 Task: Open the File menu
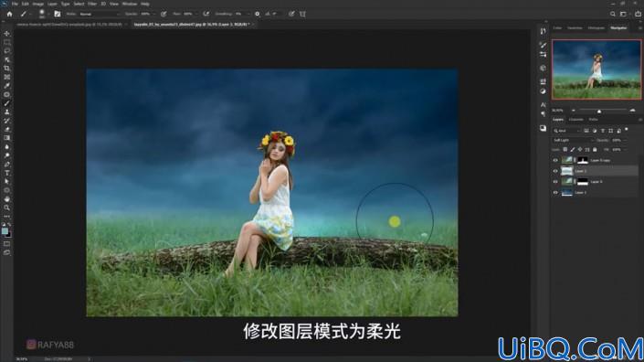[x=15, y=4]
